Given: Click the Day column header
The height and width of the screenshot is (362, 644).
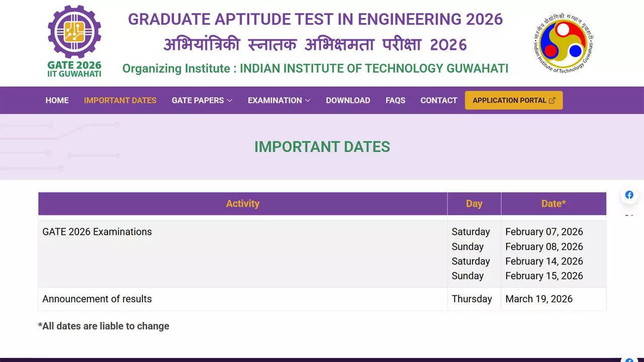Looking at the screenshot, I should point(474,204).
